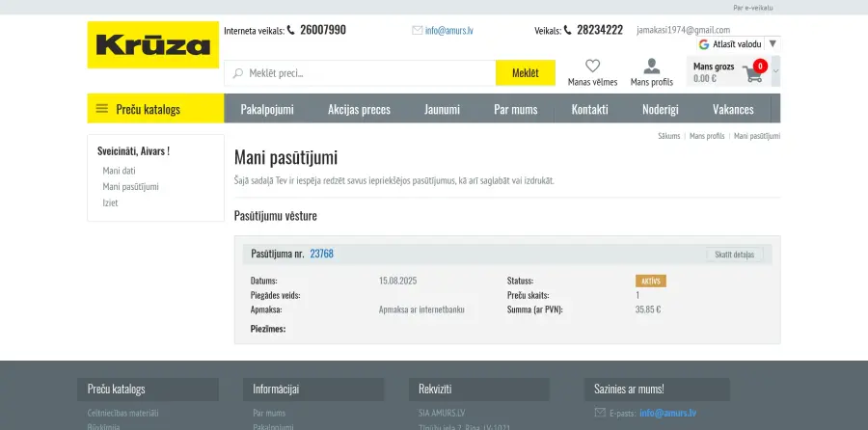Open the Atlasīt valodu language dropdown
The height and width of the screenshot is (430, 868).
point(737,44)
